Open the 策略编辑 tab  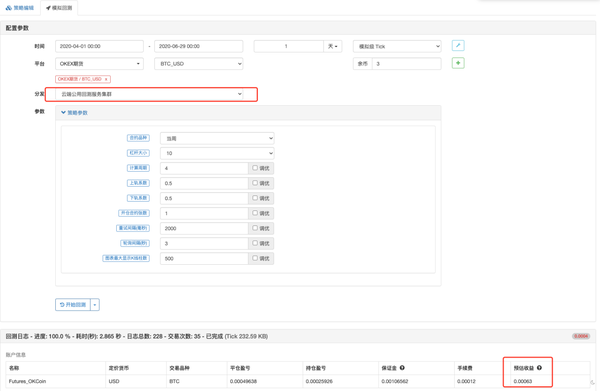(20, 8)
